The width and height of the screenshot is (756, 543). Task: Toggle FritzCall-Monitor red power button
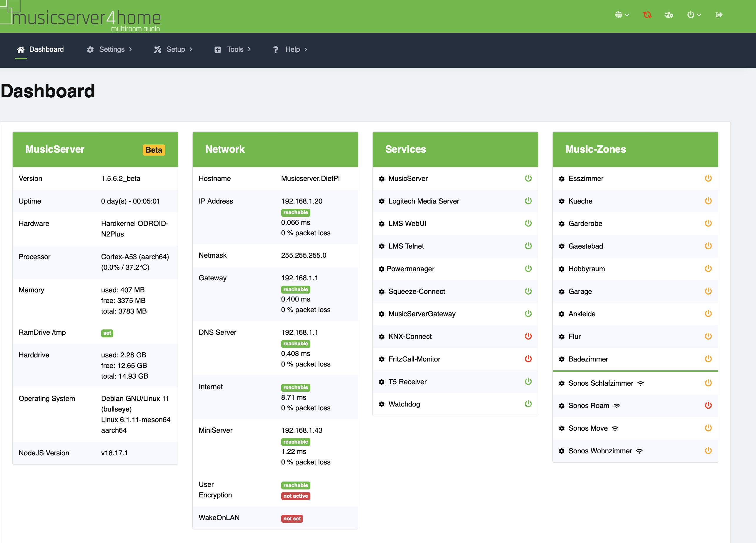pos(528,359)
